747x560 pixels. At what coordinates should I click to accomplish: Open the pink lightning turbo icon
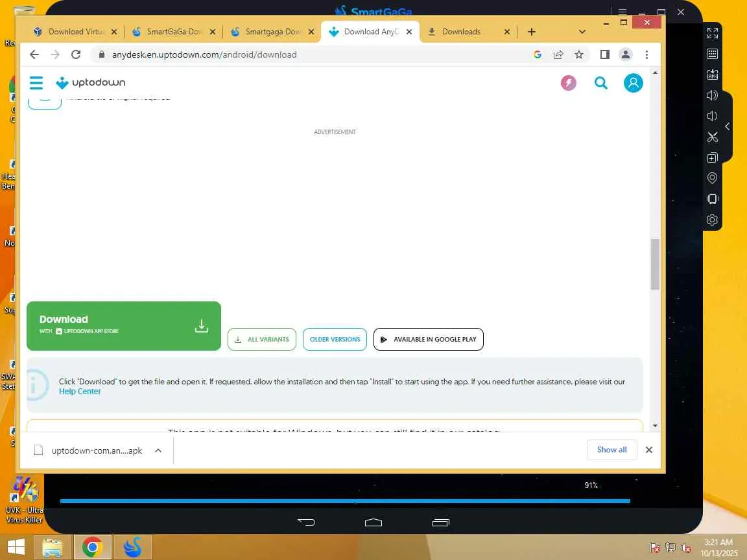pos(568,83)
